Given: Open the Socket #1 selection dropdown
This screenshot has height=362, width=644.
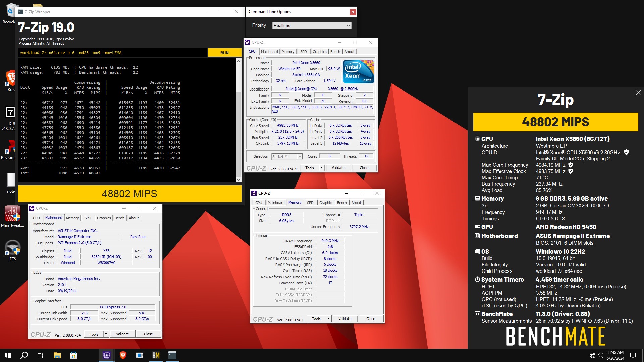Looking at the screenshot, I should coord(287,156).
